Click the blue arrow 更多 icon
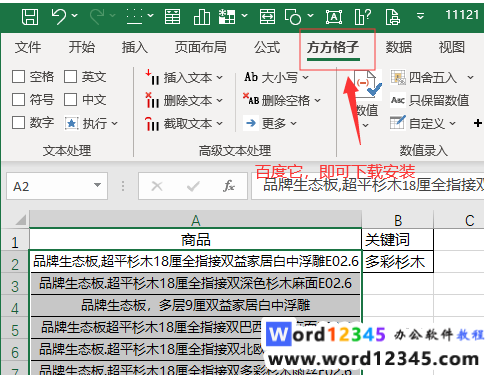The height and width of the screenshot is (375, 489). click(251, 123)
